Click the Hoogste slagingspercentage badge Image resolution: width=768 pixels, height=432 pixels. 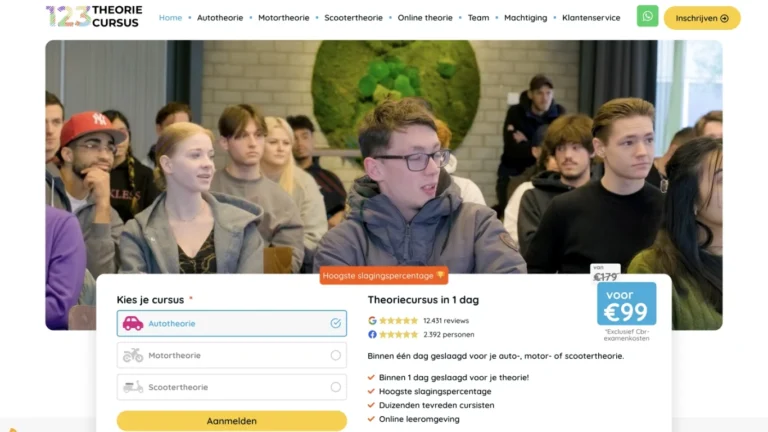click(384, 276)
